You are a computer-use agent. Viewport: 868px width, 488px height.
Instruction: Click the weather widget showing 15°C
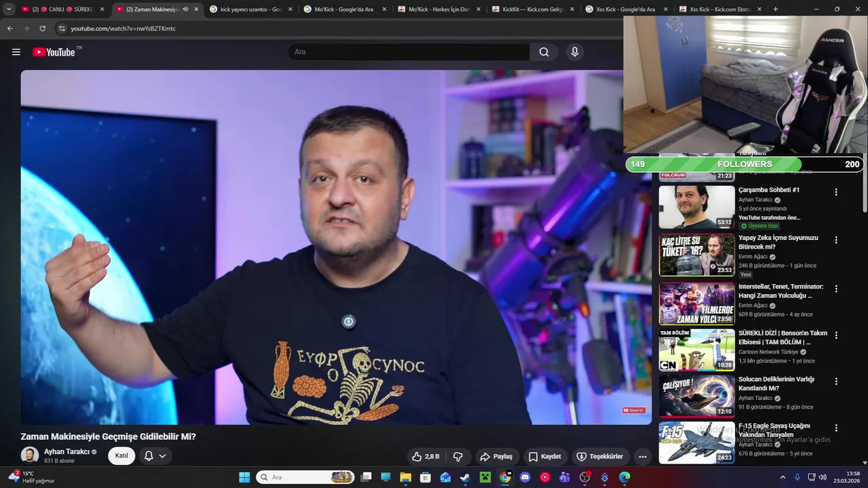click(31, 477)
